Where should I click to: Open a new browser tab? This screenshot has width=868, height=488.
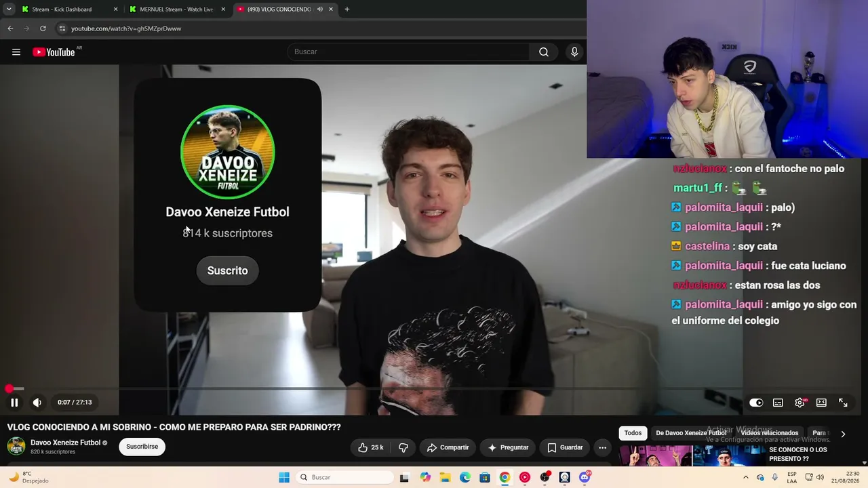point(347,9)
